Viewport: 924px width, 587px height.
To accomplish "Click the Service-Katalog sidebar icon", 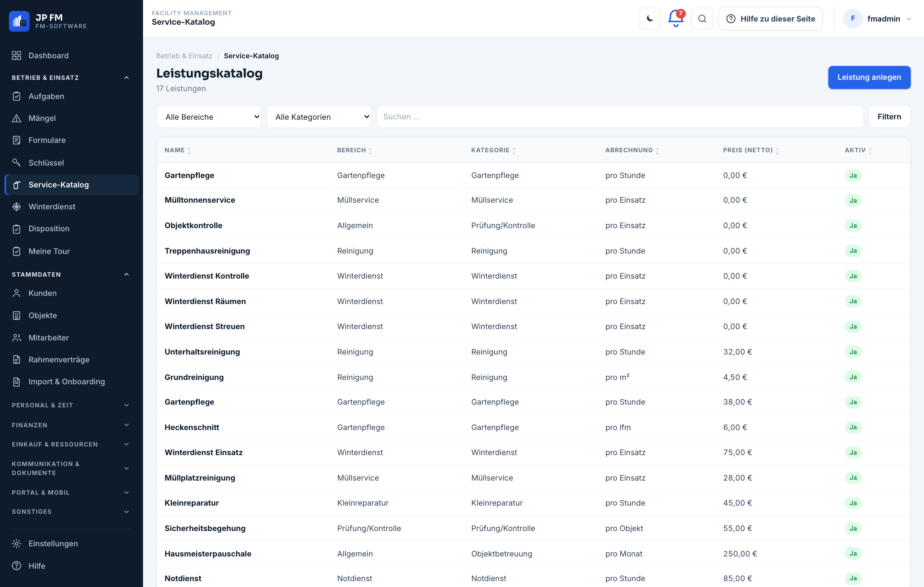I will click(16, 185).
